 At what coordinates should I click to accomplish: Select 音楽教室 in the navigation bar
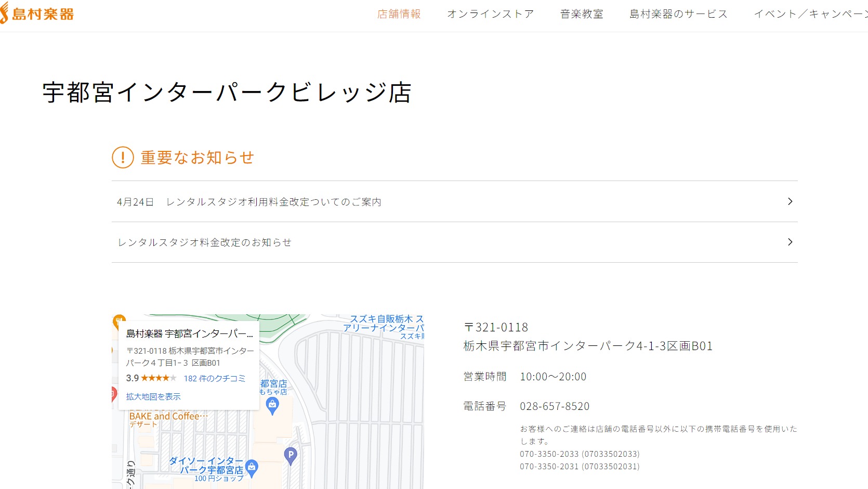[x=582, y=14]
